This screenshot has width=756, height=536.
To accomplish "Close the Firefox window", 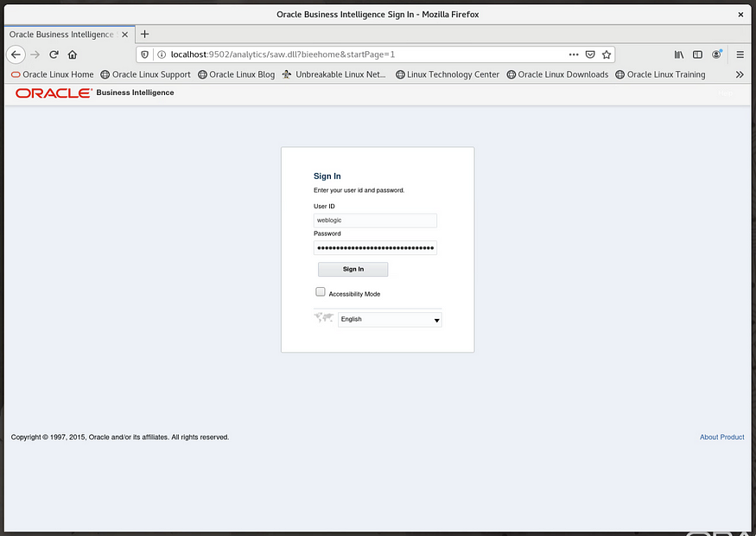I will click(x=740, y=15).
